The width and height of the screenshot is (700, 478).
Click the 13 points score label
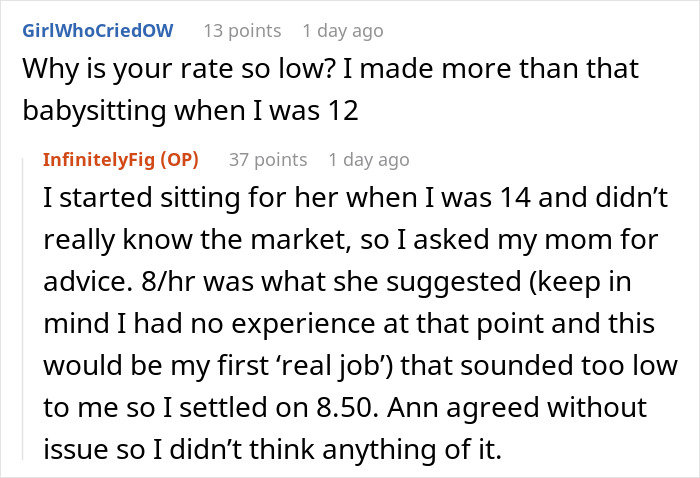click(x=242, y=31)
